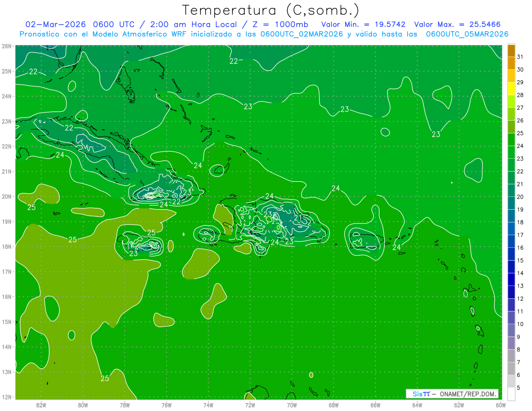Click the 18N latitude axis label
The width and height of the screenshot is (532, 411).
[x=6, y=247]
